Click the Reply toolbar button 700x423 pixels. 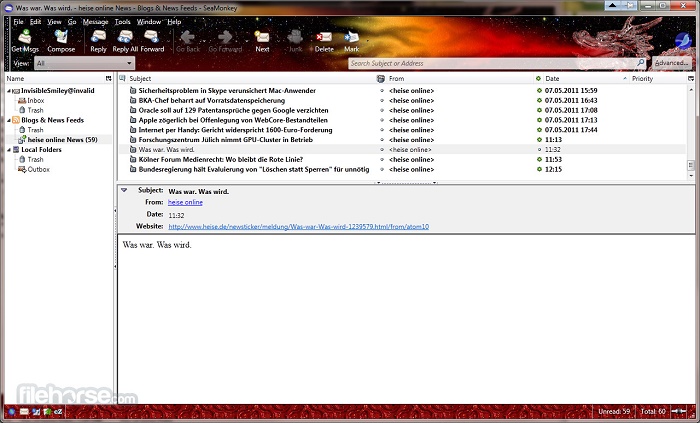coord(98,41)
